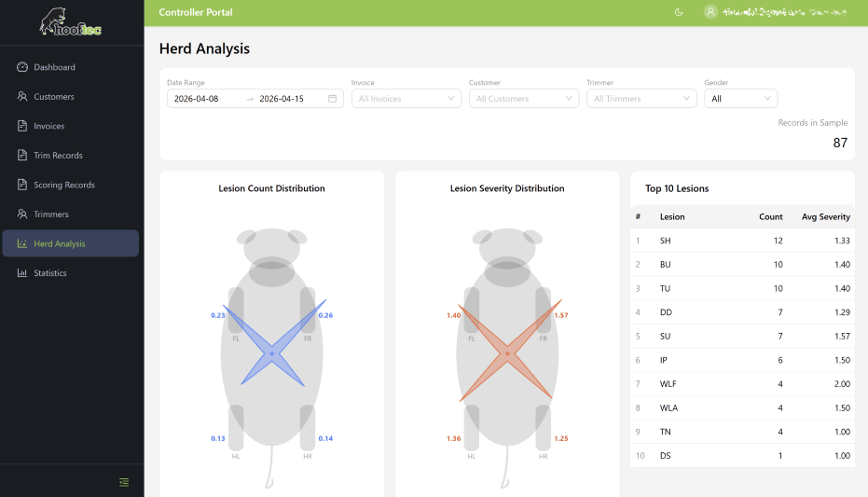Open the Statistics page from sidebar

pos(50,273)
